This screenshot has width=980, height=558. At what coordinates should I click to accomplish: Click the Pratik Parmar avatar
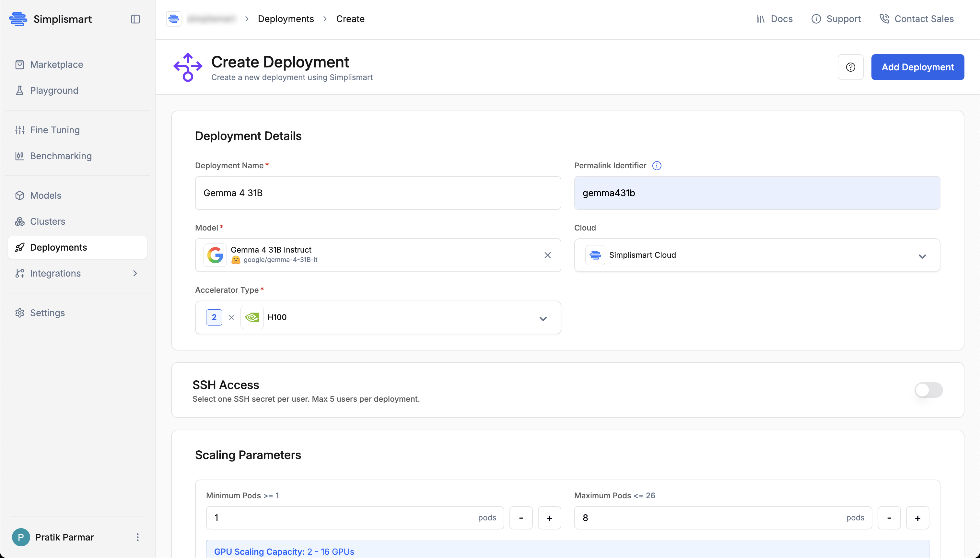(x=21, y=537)
